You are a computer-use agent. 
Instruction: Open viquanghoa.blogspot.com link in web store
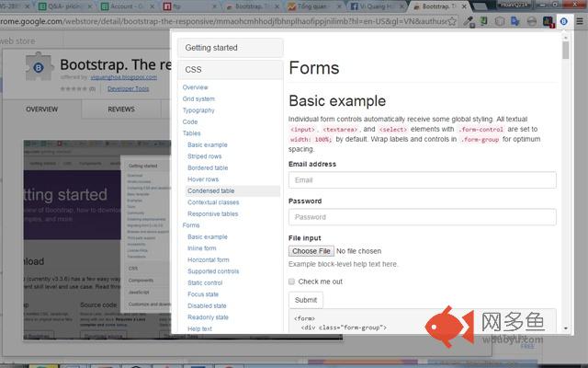[x=124, y=77]
